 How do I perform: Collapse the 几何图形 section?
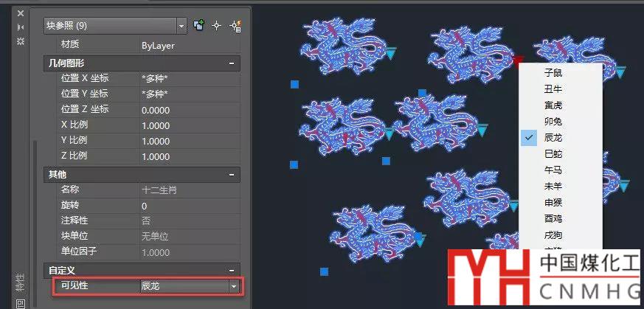[232, 63]
